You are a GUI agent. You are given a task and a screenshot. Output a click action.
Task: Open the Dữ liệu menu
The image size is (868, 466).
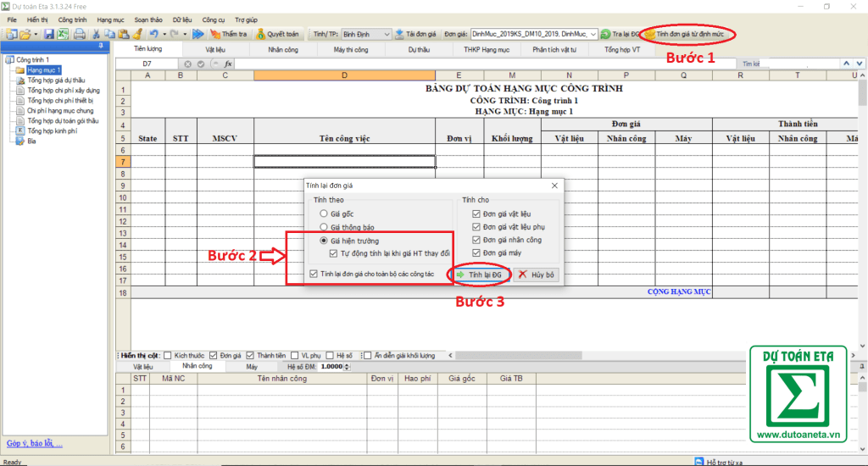coord(182,20)
